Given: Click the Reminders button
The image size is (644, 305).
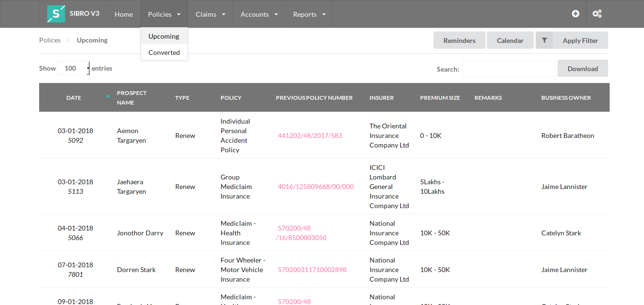Looking at the screenshot, I should click(459, 41).
